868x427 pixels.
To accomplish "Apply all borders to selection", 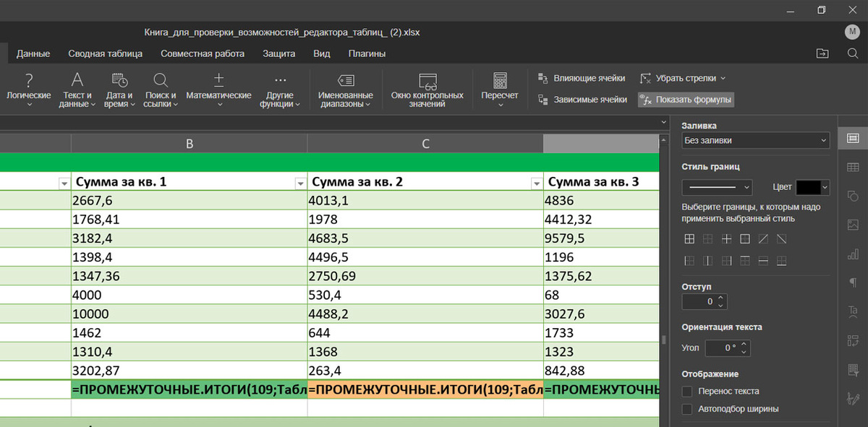I will 690,238.
